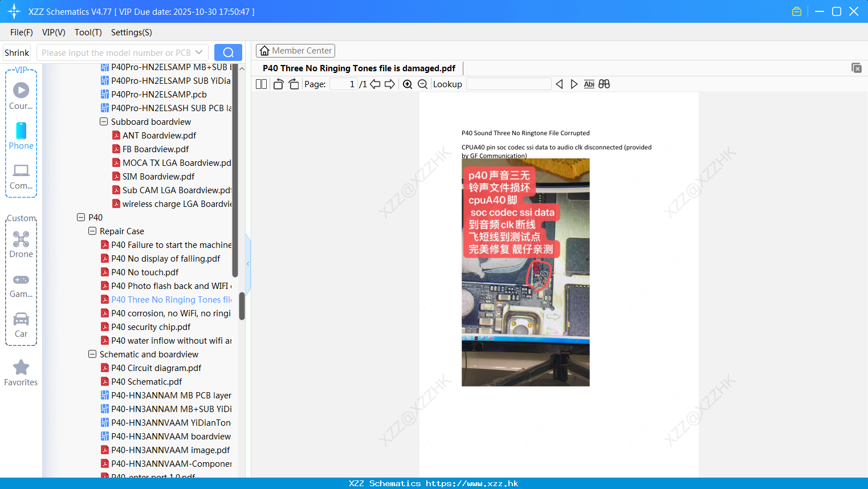The height and width of the screenshot is (489, 868).
Task: Rotate page clockwise icon
Action: (x=294, y=84)
